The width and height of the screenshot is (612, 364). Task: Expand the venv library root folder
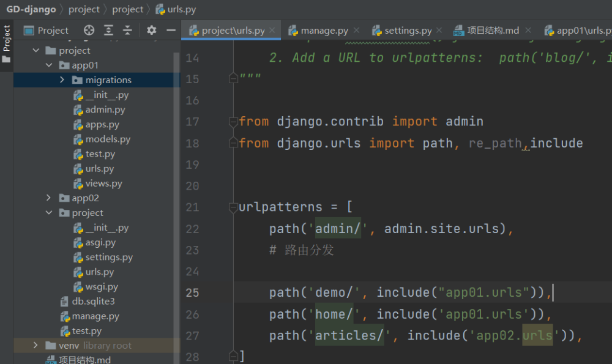pyautogui.click(x=36, y=346)
